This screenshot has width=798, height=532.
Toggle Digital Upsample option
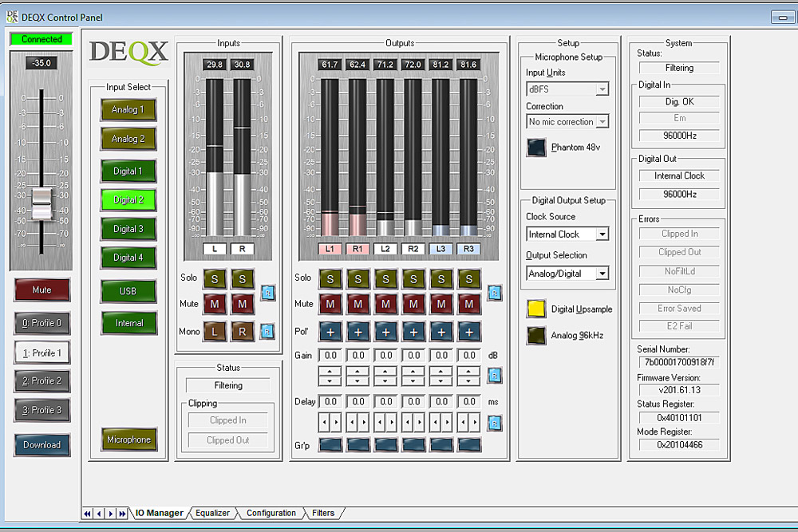click(x=536, y=309)
